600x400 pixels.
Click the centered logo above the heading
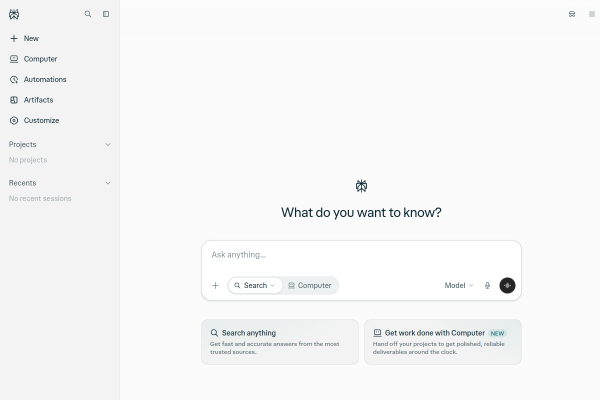coord(361,186)
